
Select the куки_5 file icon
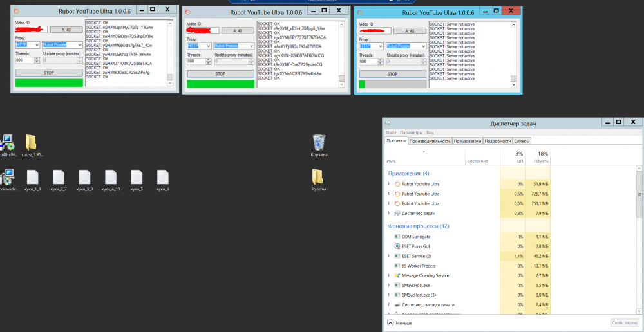137,177
